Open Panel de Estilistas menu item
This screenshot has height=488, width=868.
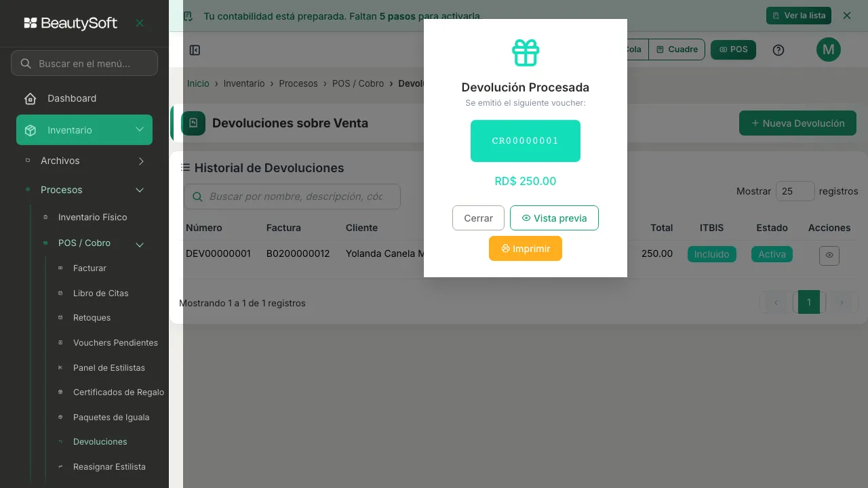tap(109, 368)
